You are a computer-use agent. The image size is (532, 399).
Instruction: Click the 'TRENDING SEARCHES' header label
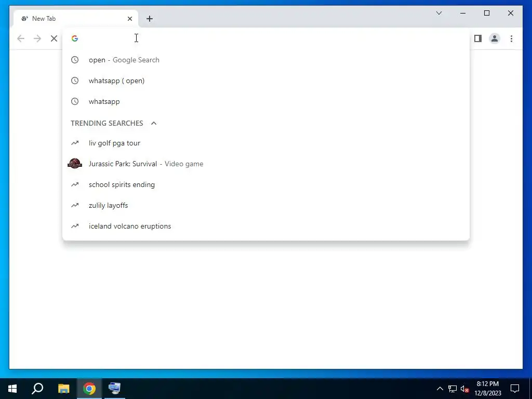pos(107,123)
